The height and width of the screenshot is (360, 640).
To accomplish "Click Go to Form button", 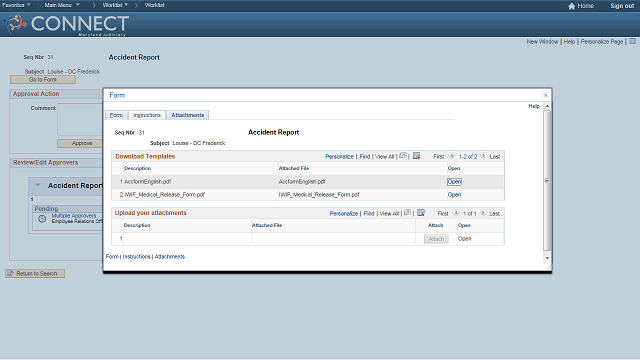I will pos(43,80).
